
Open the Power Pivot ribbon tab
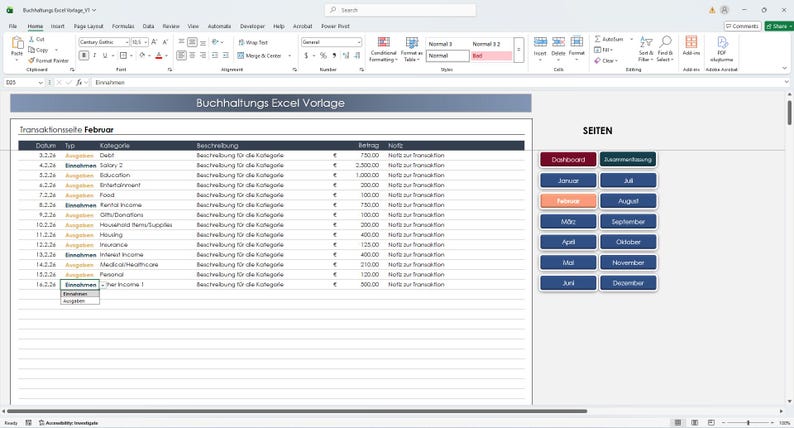[x=335, y=26]
